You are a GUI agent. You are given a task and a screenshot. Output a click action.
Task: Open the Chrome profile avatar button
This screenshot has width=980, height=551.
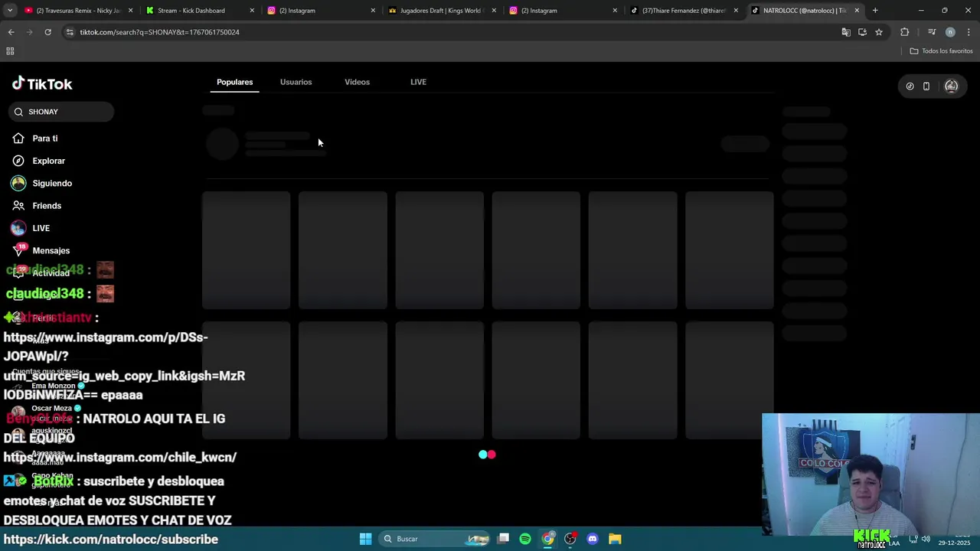point(950,32)
